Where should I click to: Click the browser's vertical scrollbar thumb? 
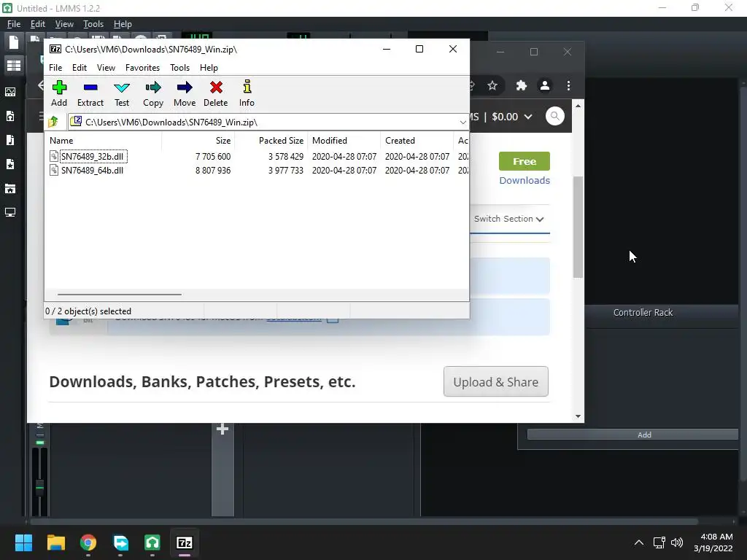(578, 227)
